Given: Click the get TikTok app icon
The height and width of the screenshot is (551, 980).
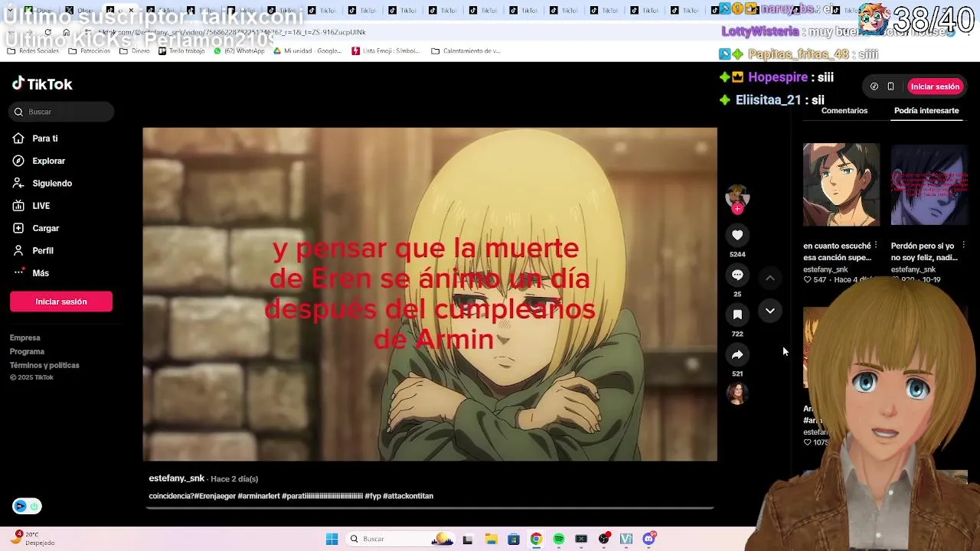Looking at the screenshot, I should (874, 86).
